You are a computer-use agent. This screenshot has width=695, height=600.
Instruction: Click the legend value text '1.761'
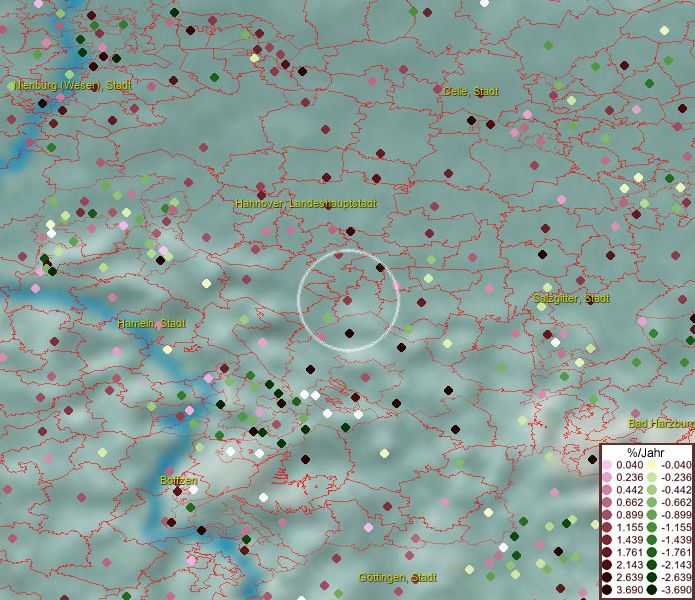click(x=629, y=553)
